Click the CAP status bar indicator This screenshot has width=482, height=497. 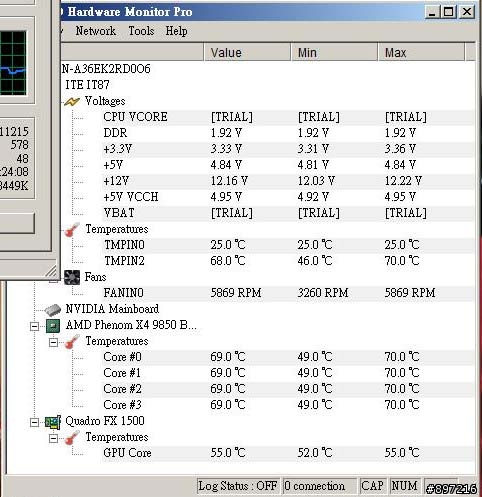[x=372, y=486]
